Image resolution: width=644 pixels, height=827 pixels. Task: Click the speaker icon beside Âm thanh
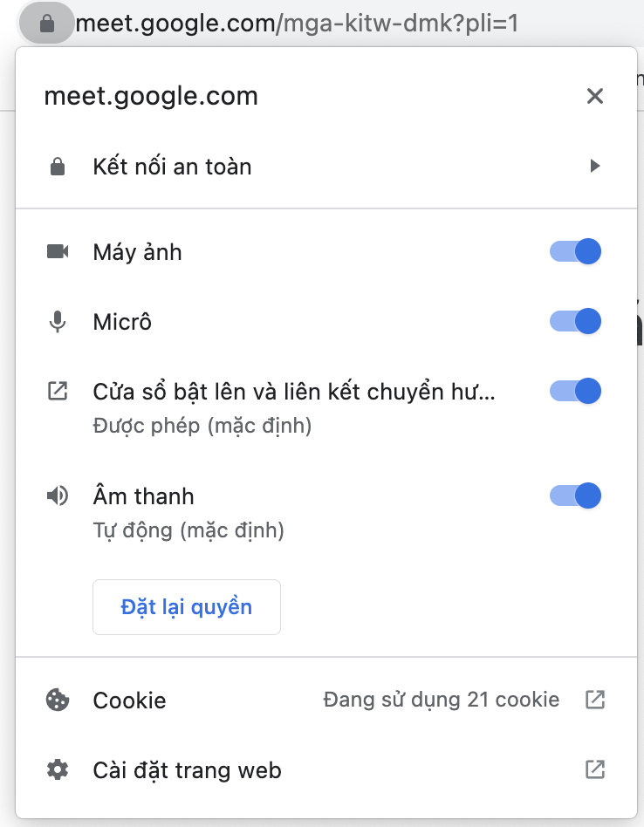(58, 496)
